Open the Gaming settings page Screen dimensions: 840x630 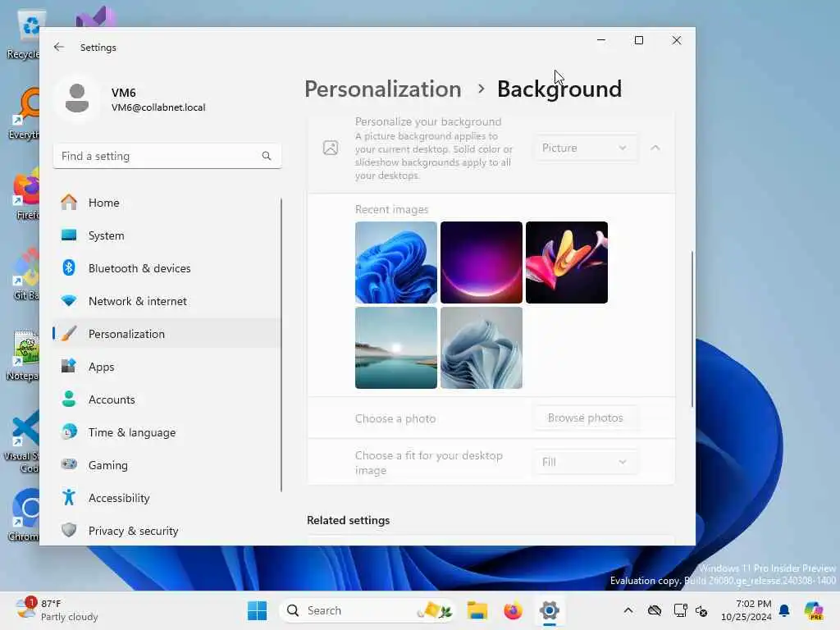tap(167, 464)
